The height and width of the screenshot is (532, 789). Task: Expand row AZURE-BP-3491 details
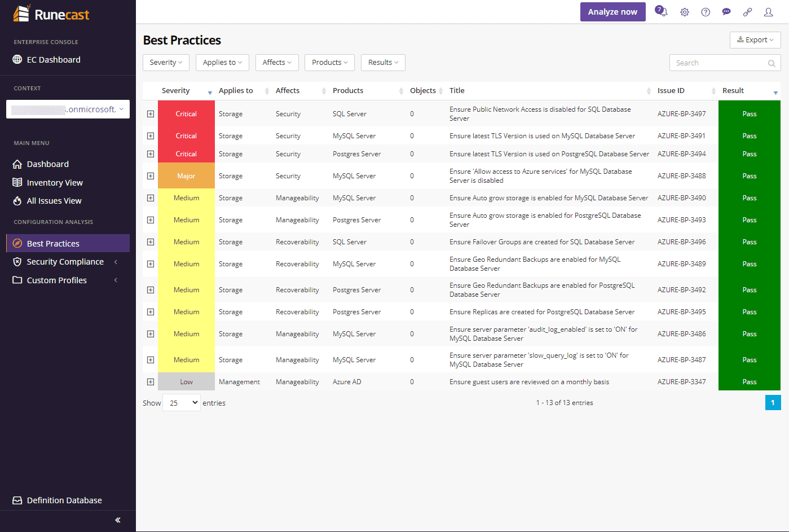tap(151, 136)
